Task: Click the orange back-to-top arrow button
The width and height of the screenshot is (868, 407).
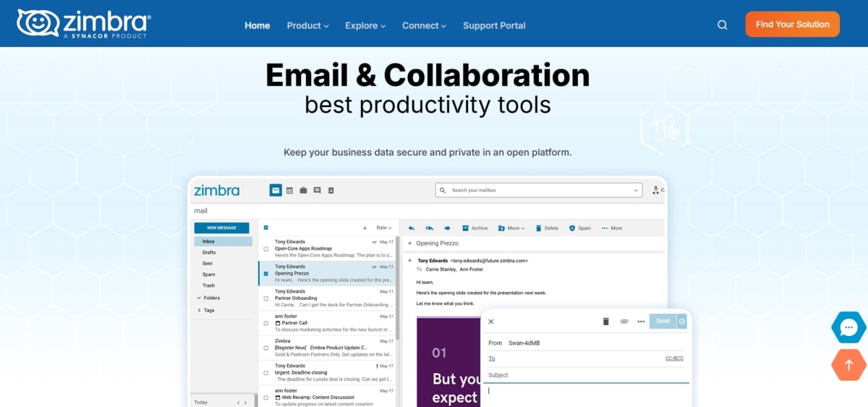Action: (x=848, y=364)
